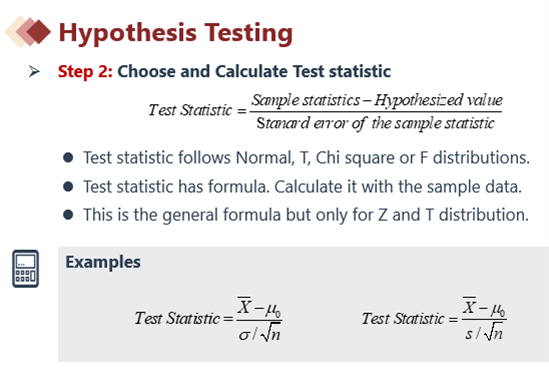Click the sigma-based Test Statistic formula
The height and width of the screenshot is (368, 549).
[209, 319]
